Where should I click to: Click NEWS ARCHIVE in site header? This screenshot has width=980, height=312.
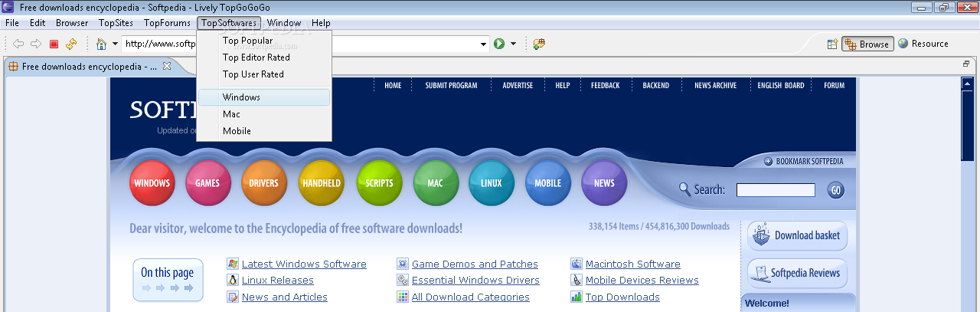coord(715,86)
